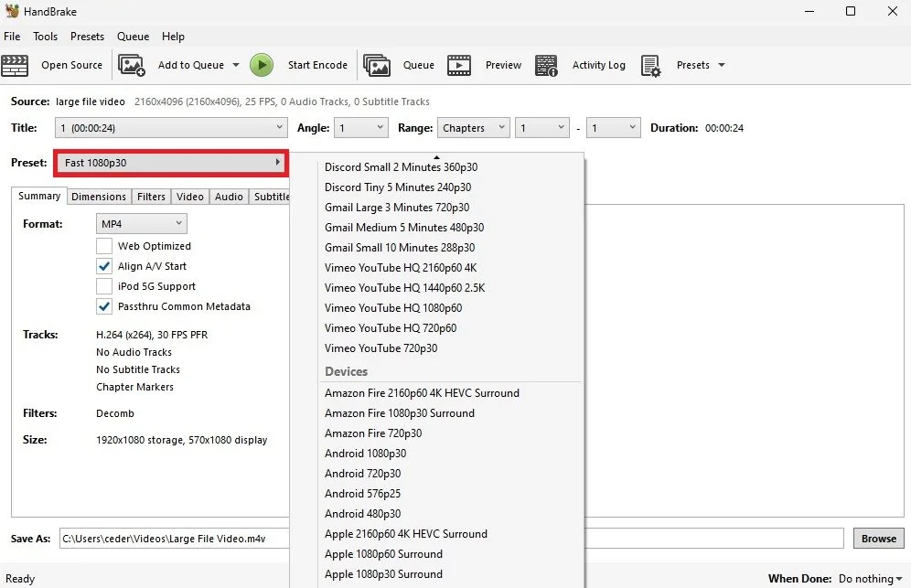Open the Preview window
The height and width of the screenshot is (588, 911).
pyautogui.click(x=486, y=65)
